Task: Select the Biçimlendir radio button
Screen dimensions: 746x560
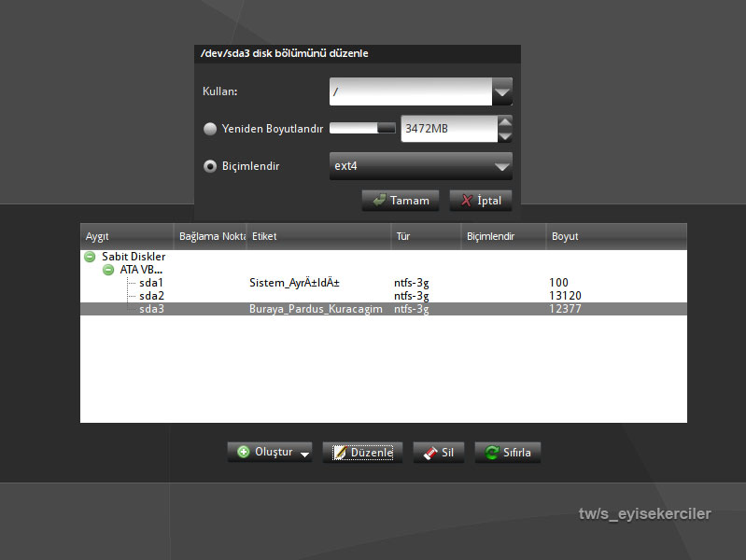Action: 210,166
